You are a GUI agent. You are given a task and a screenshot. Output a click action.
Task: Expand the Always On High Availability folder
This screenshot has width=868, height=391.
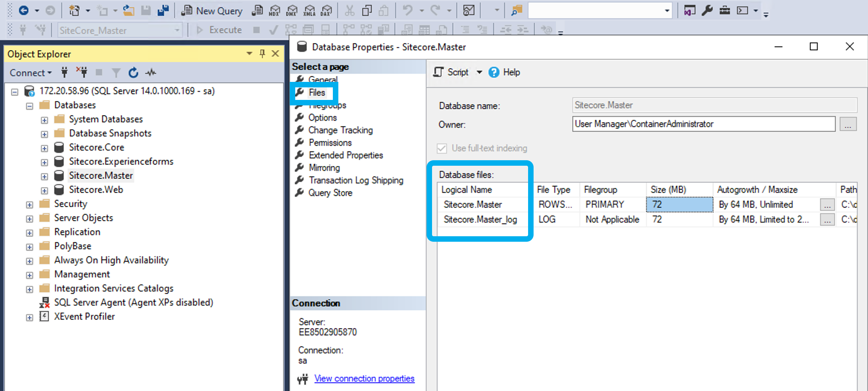point(29,261)
